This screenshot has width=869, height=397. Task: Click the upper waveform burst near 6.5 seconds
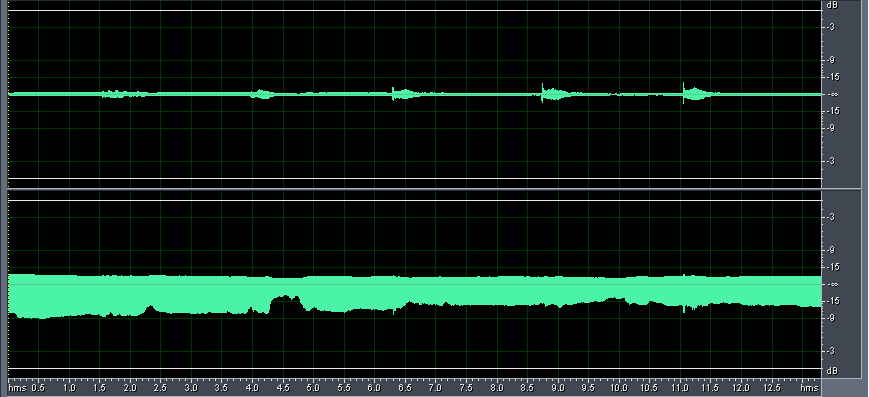click(405, 94)
